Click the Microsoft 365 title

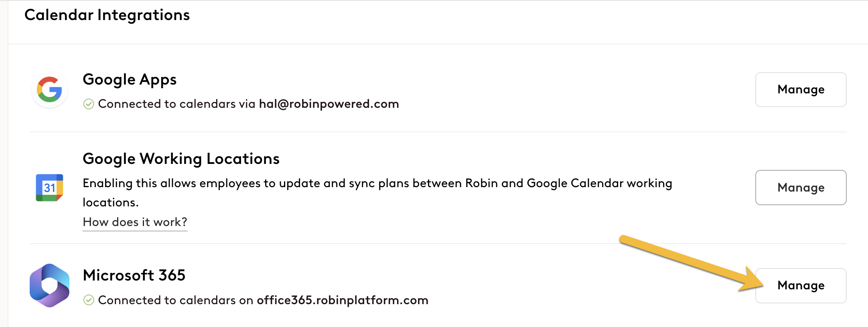[134, 275]
